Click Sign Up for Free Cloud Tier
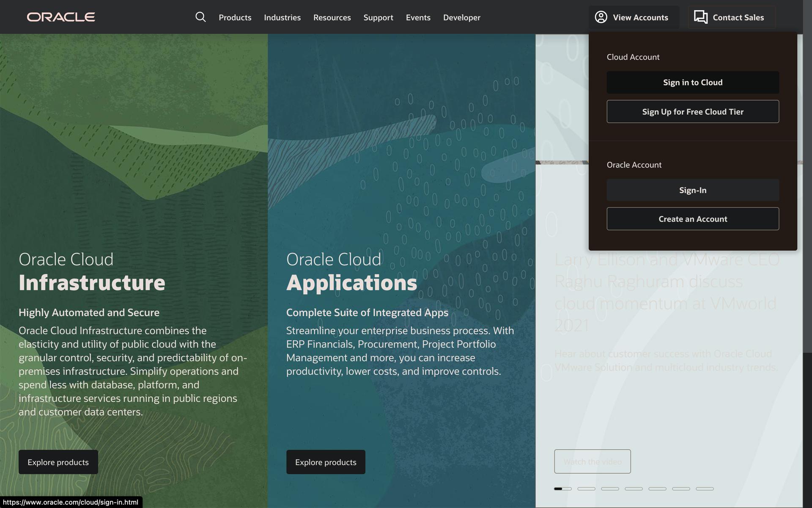 coord(692,112)
